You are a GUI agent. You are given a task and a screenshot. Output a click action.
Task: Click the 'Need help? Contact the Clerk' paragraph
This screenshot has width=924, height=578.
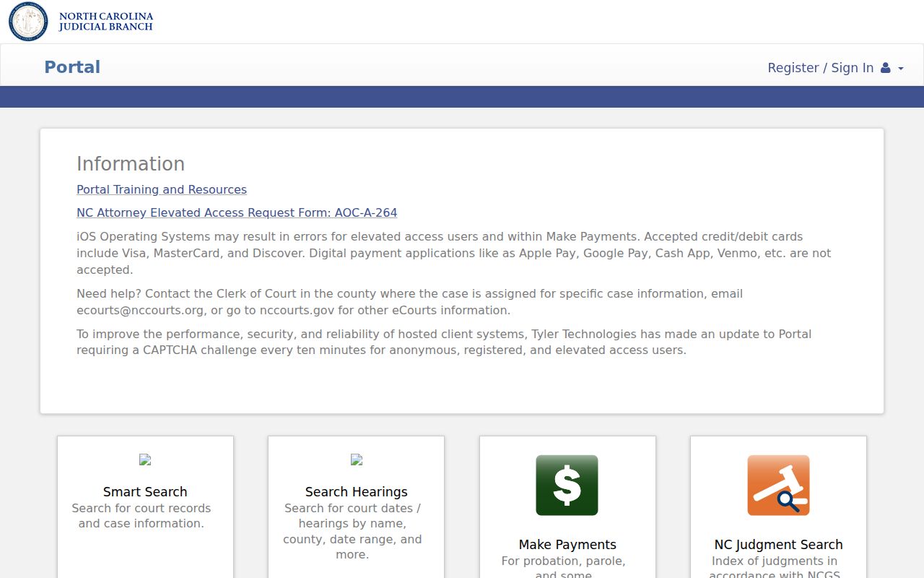(x=409, y=302)
